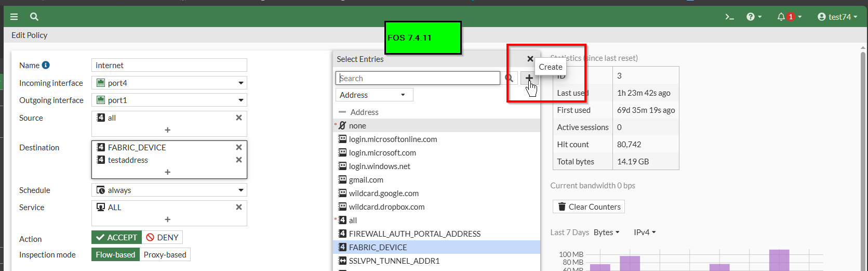Viewport: 868px width, 271px height.
Task: Open the Bytes unit dropdown
Action: click(606, 232)
